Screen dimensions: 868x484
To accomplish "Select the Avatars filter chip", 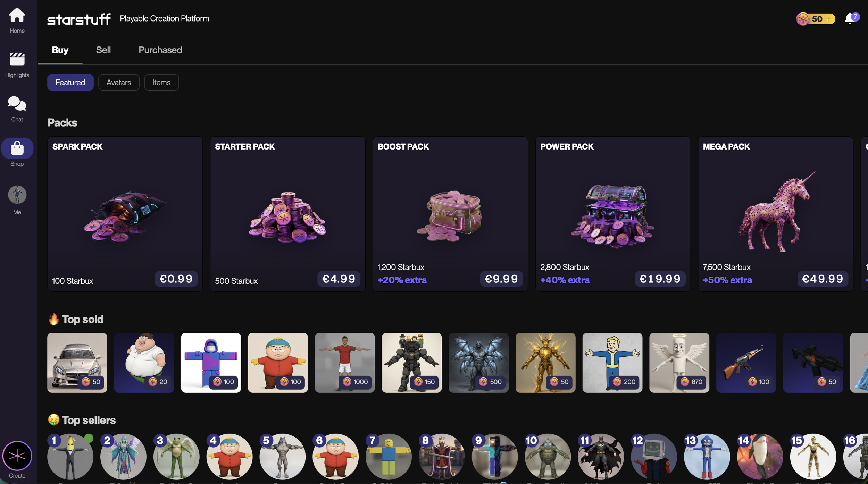I will tap(119, 82).
